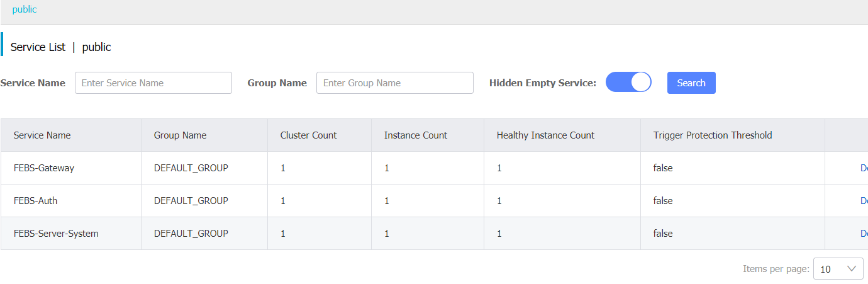Focus the Enter Group Name input
Viewport: 868px width, 284px height.
[x=394, y=83]
